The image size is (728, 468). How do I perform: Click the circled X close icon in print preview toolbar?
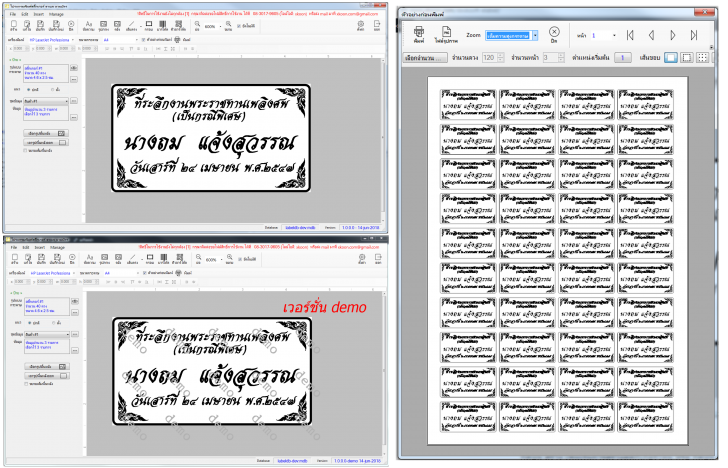pos(554,32)
